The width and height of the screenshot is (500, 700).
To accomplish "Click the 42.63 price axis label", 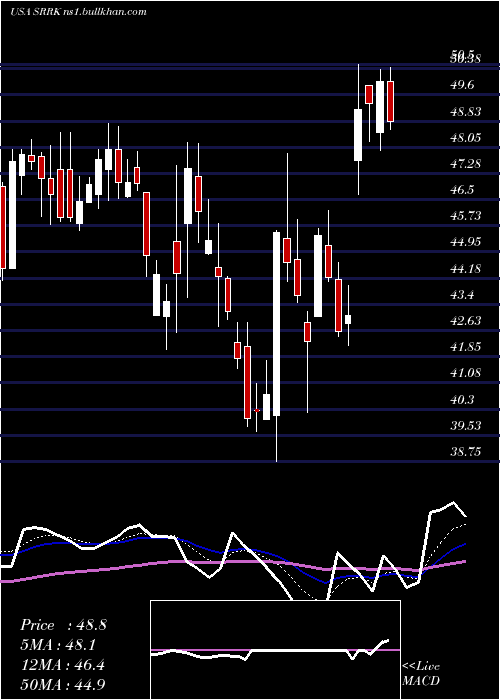I will coord(466,321).
